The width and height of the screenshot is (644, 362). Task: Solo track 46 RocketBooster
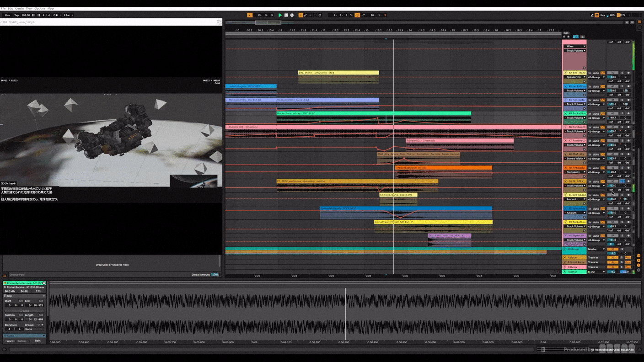pos(622,113)
